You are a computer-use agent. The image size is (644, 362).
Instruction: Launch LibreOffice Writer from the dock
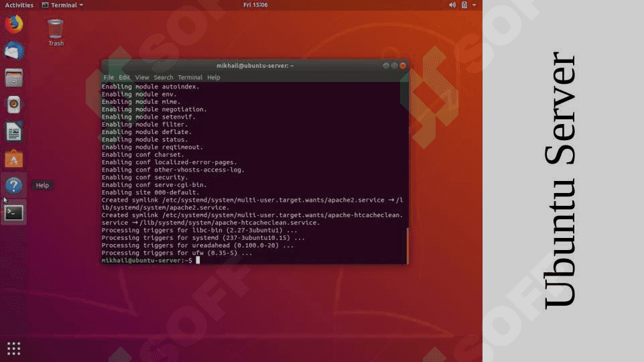(x=14, y=132)
